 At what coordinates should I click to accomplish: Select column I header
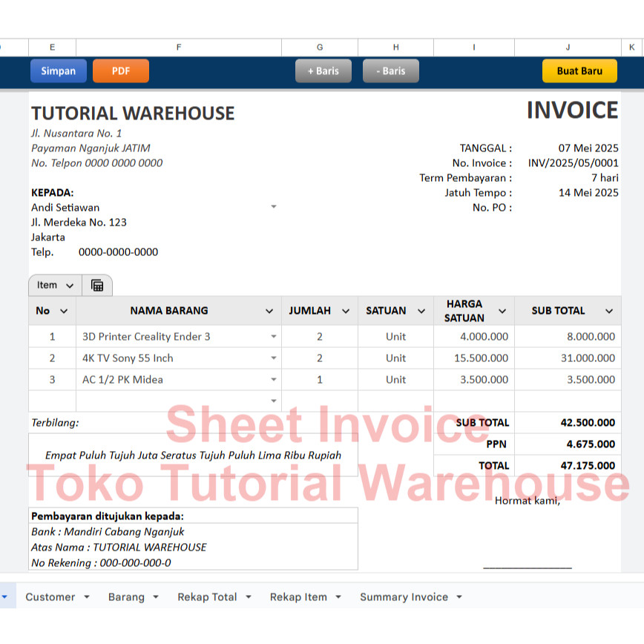click(x=474, y=47)
